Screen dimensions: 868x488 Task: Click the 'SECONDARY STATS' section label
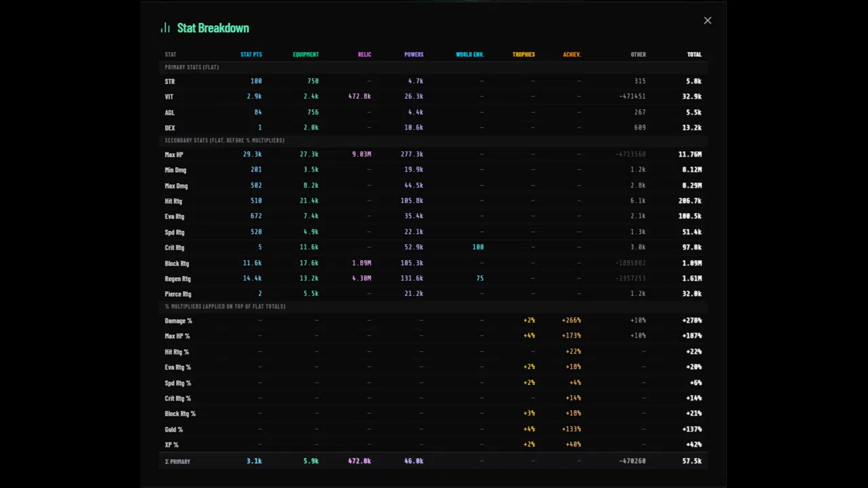(224, 140)
